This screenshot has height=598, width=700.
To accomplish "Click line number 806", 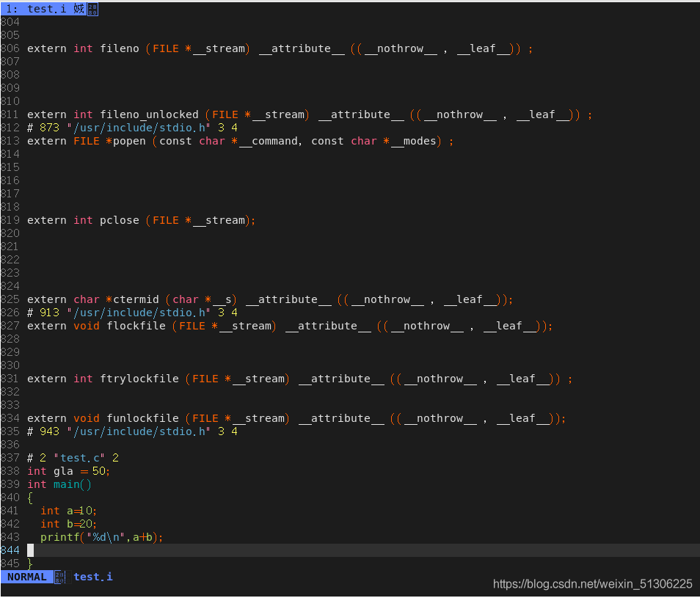I will (10, 48).
